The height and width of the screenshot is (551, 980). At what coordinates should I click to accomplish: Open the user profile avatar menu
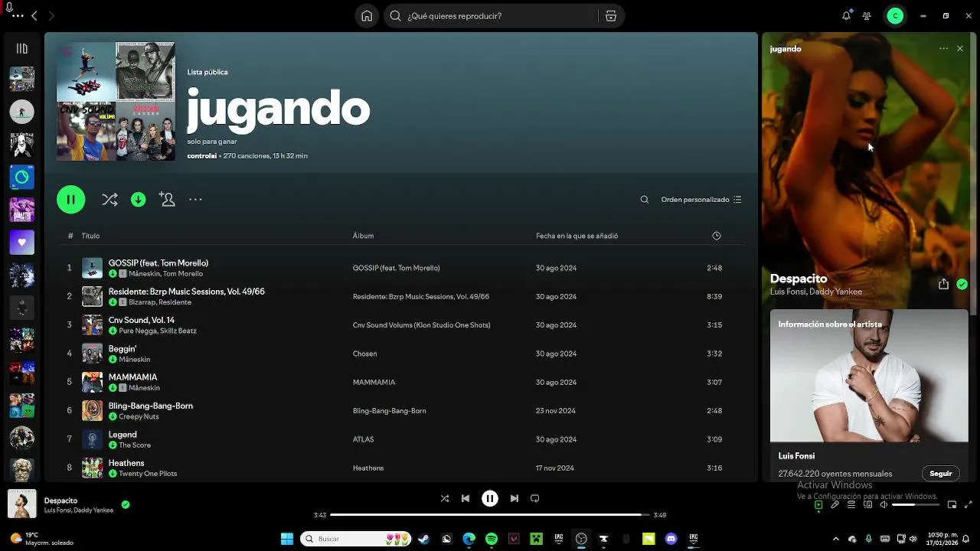[895, 16]
